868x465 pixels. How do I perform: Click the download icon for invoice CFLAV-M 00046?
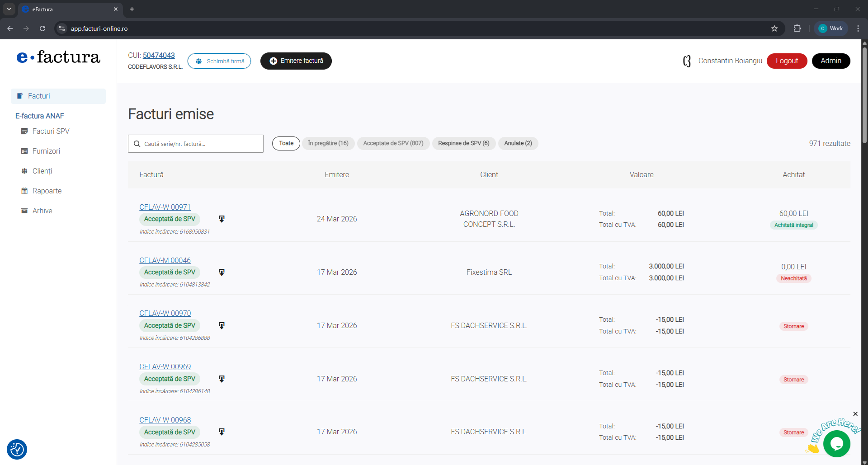[222, 272]
